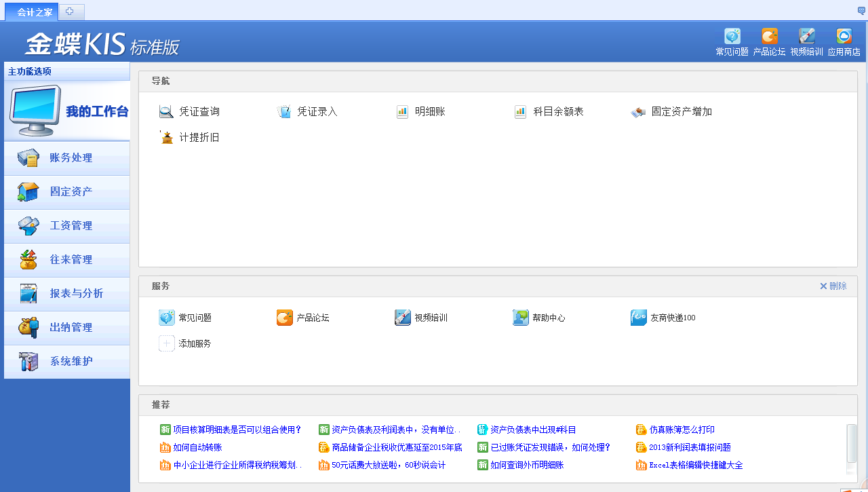Viewport: 868px width, 492px height.
Task: Click 科目余额表 text in navigation panel
Action: coord(558,112)
